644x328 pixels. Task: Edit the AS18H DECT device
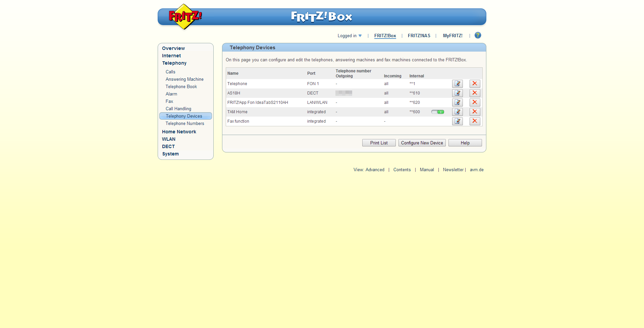click(x=458, y=93)
